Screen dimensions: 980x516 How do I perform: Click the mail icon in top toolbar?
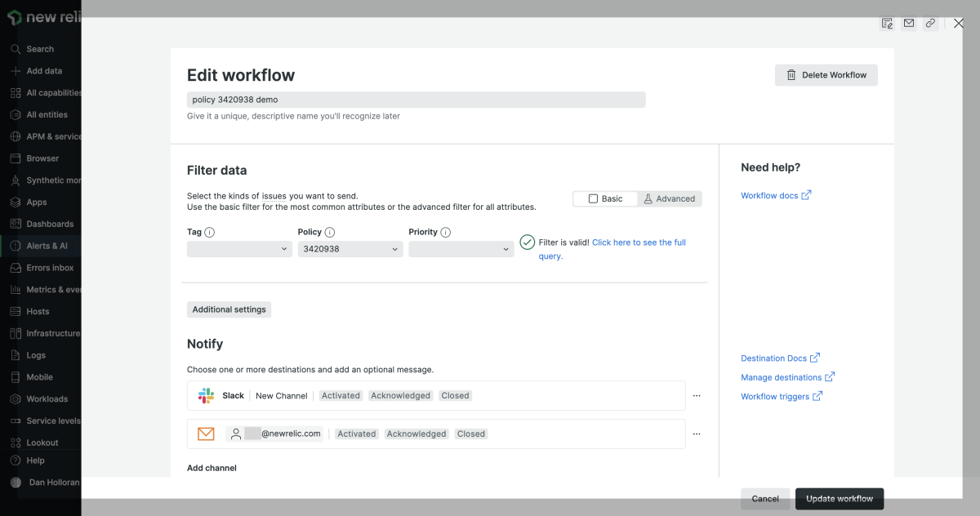909,24
